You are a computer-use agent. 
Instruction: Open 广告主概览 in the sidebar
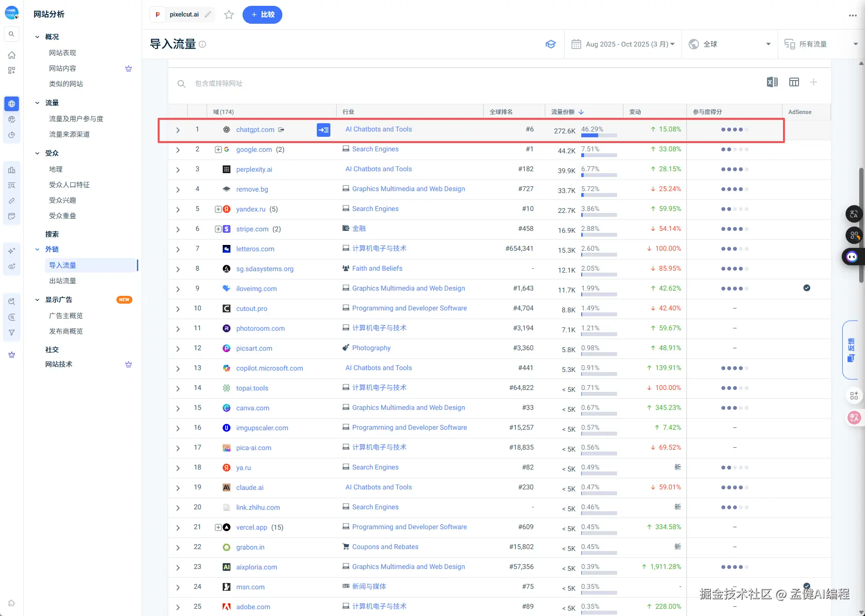[66, 316]
